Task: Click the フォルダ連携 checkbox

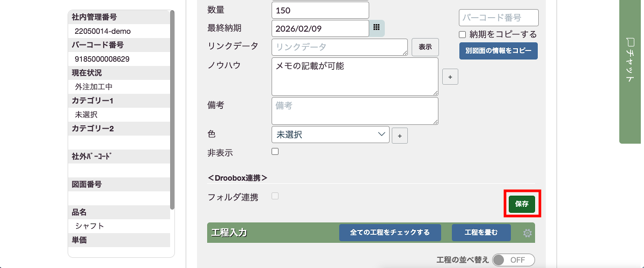Action: pyautogui.click(x=275, y=196)
